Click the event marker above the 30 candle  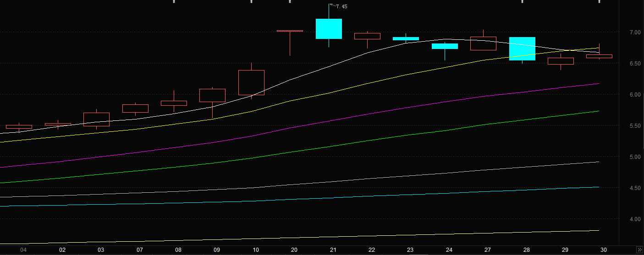click(x=600, y=2)
